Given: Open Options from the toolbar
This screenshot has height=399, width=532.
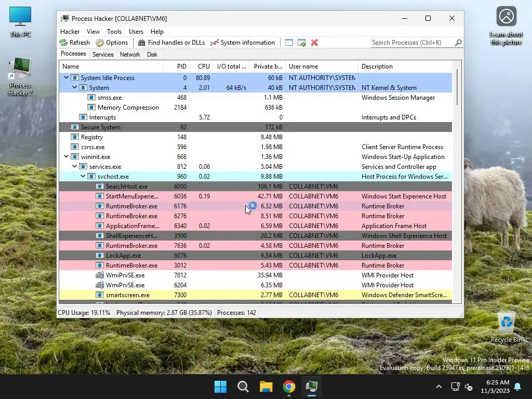Looking at the screenshot, I should pos(112,43).
